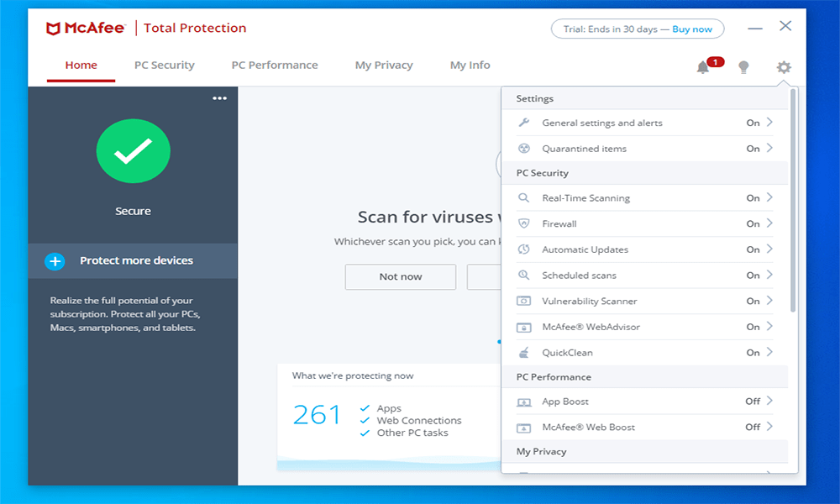Open Real-Time Scanning settings
Image resolution: width=840 pixels, height=504 pixels.
click(645, 198)
